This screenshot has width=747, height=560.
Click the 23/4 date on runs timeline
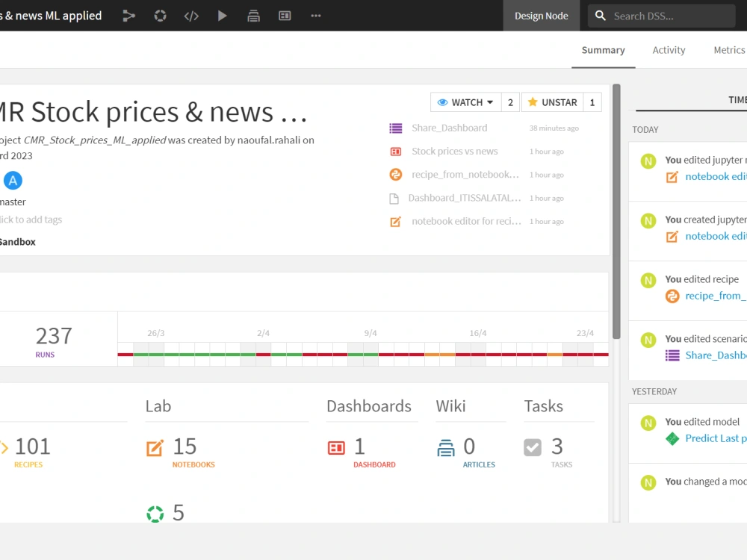585,333
